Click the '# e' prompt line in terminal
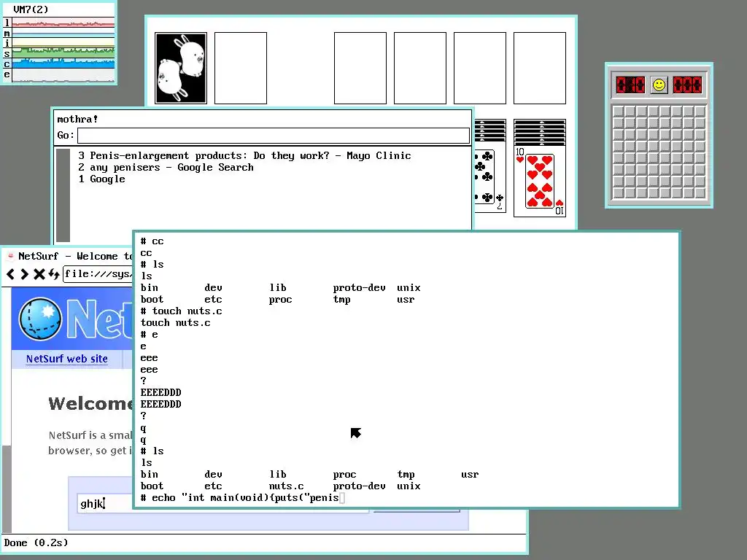This screenshot has width=747, height=560. [149, 334]
